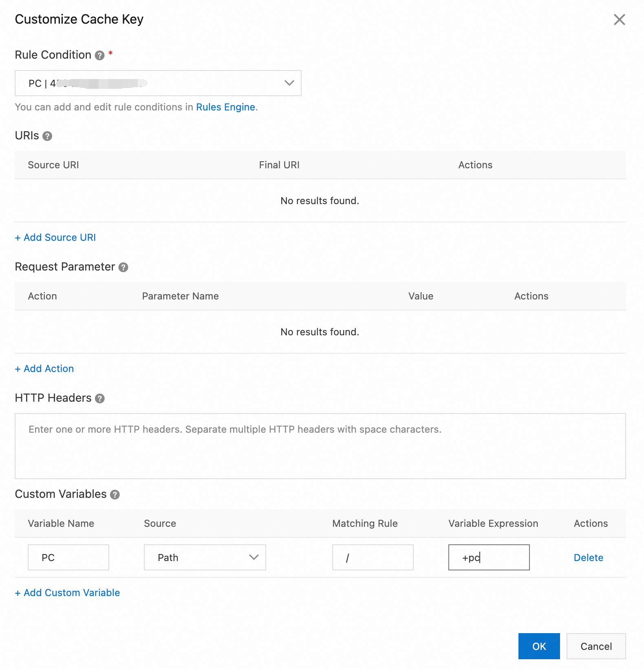The height and width of the screenshot is (669, 644).
Task: Click the Custom Variables help icon
Action: coord(115,495)
